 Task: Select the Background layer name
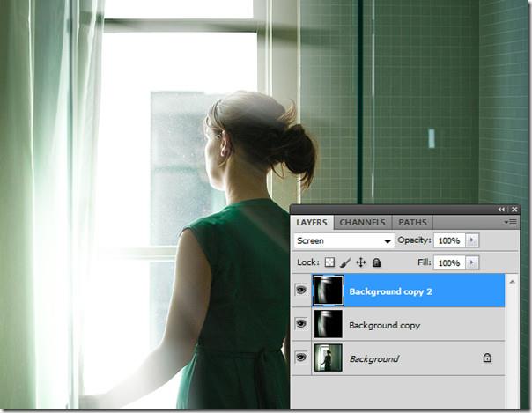tap(373, 358)
